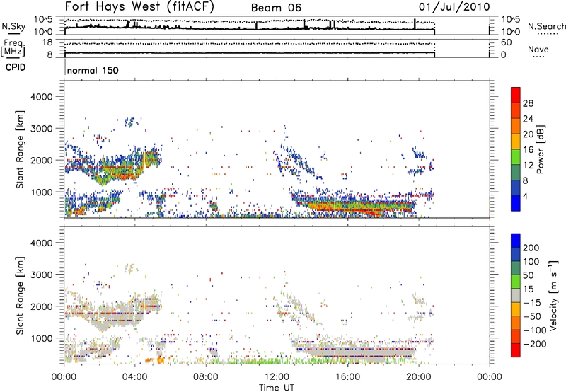Click the red bottom of velocity colorbar
Screen dimensions: 566x392
(516, 350)
